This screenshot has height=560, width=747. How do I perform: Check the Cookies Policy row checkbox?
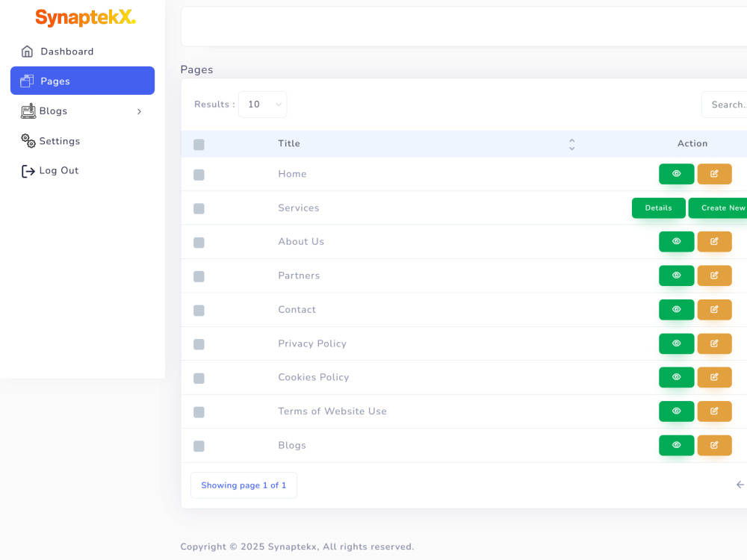[x=199, y=379]
